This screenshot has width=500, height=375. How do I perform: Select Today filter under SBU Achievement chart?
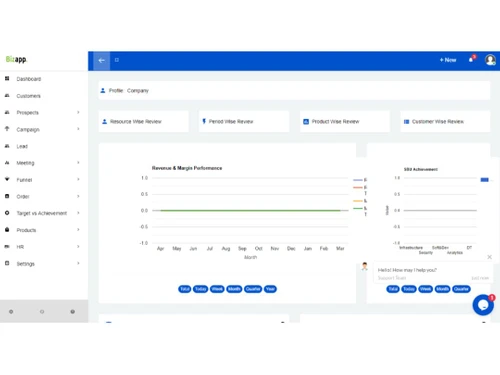(x=409, y=289)
